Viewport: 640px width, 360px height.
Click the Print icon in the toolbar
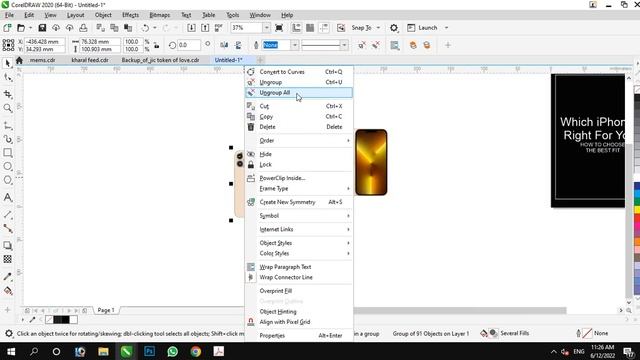pyautogui.click(x=83, y=28)
